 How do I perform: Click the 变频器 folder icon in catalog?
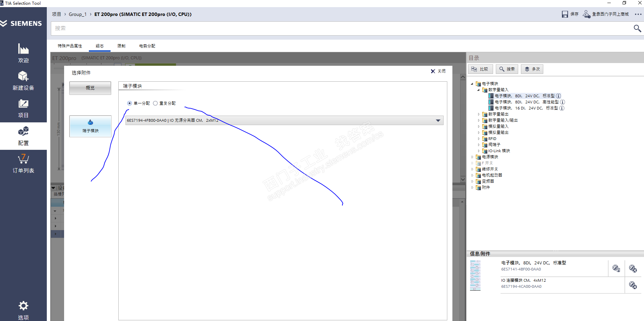479,181
